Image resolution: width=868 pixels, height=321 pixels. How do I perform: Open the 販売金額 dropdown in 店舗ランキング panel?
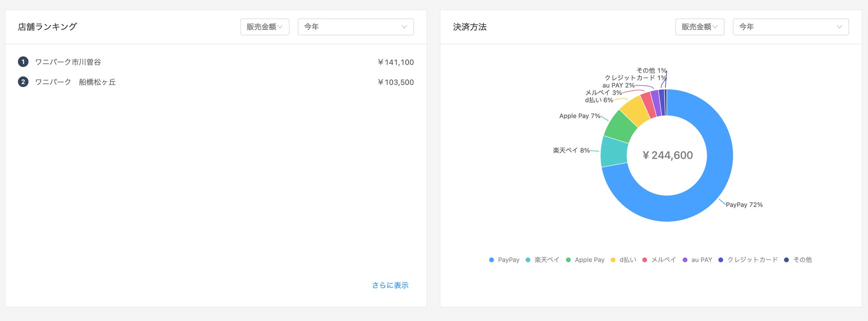tap(265, 27)
